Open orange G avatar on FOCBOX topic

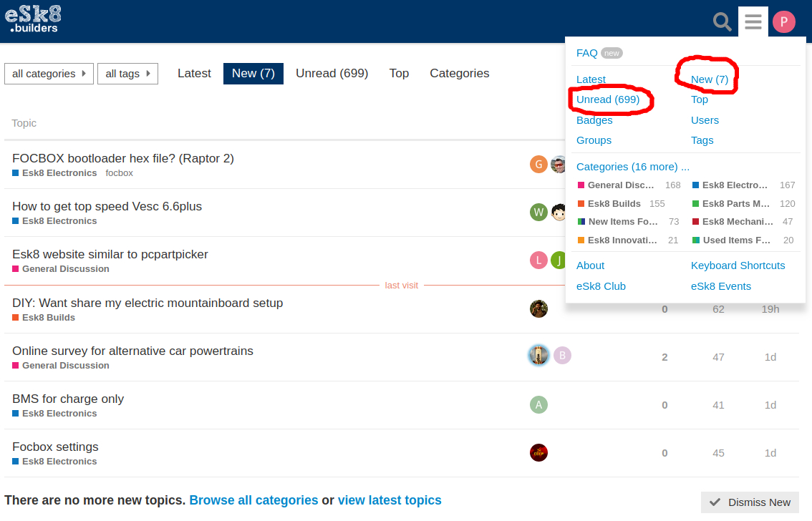tap(538, 165)
